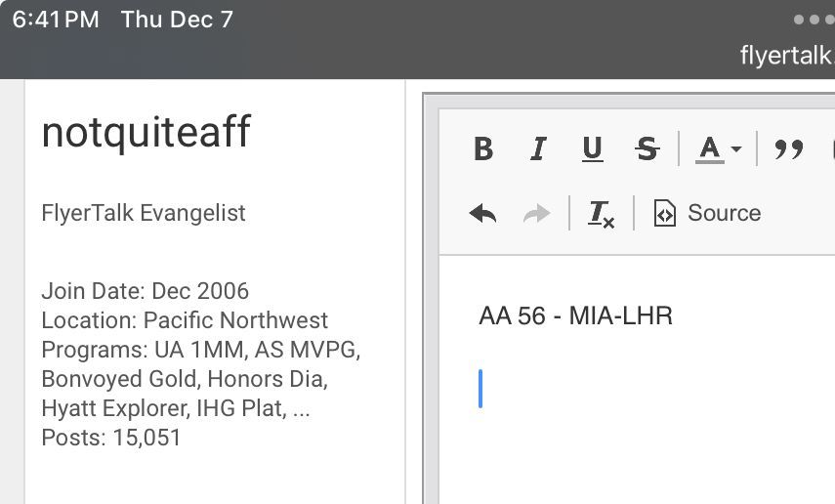
Task: Insert a quote block
Action: pyautogui.click(x=789, y=148)
